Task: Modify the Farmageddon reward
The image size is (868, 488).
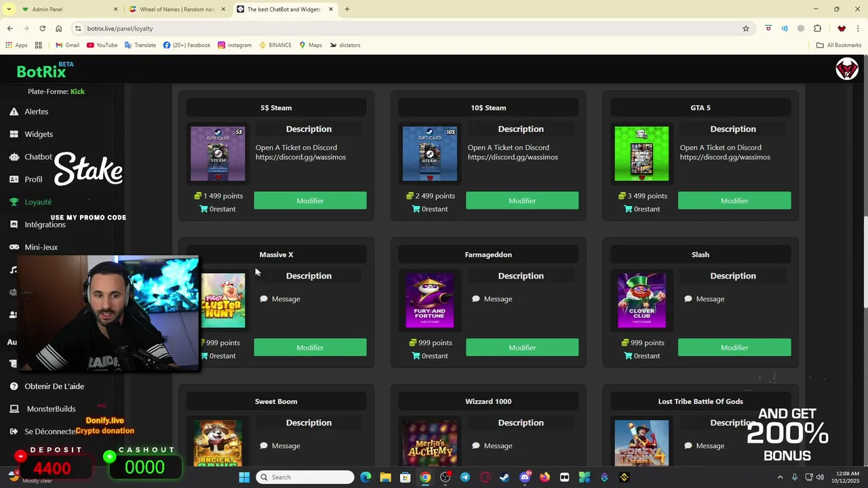Action: [x=522, y=348]
